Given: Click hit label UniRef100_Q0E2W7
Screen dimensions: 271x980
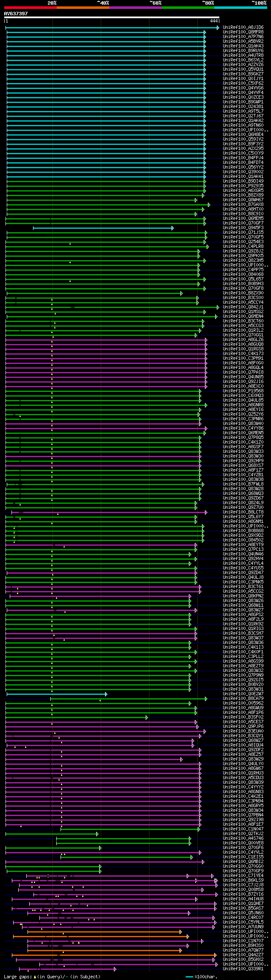Looking at the screenshot, I should tap(243, 694).
